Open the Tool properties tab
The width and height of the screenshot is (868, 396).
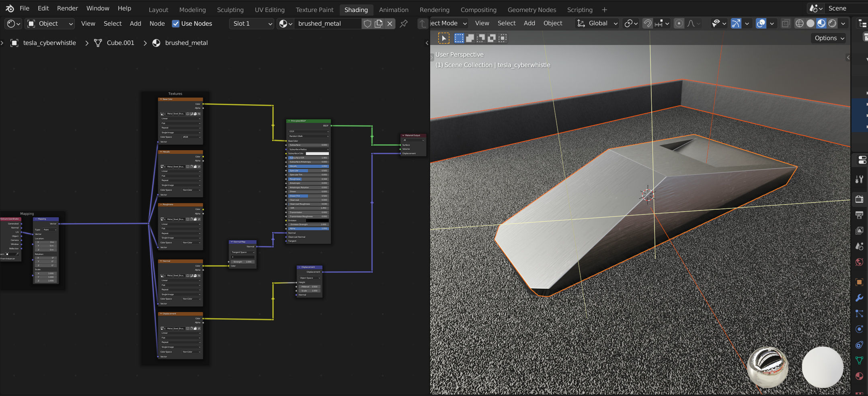point(860,180)
